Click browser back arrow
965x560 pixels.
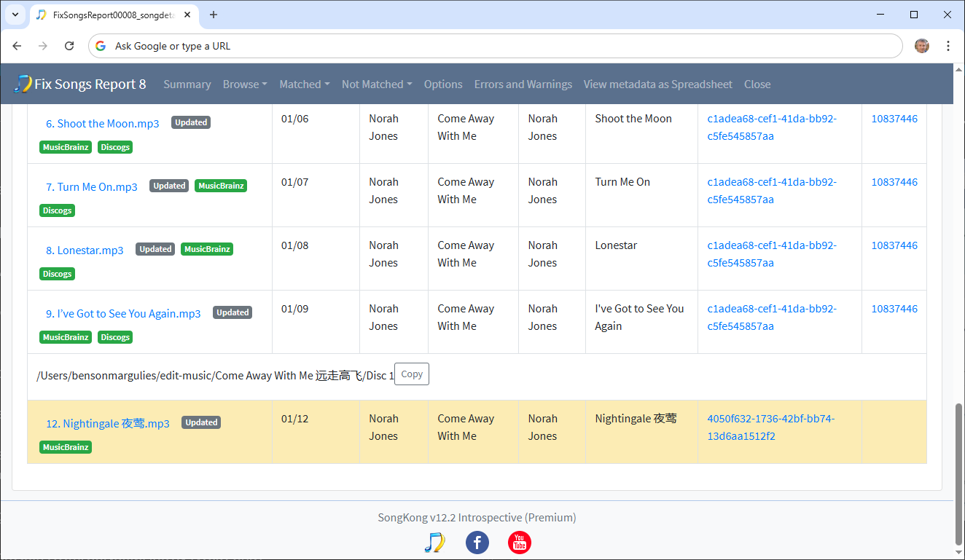[x=17, y=46]
